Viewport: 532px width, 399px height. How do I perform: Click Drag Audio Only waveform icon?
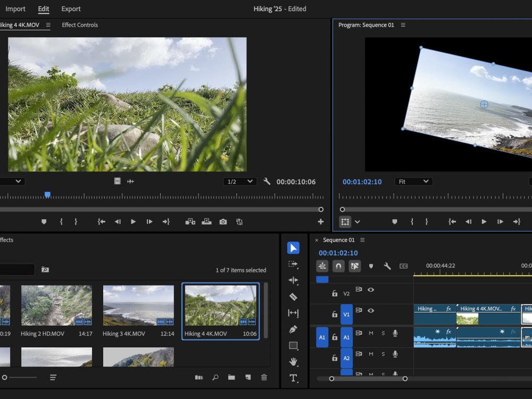[x=131, y=181]
